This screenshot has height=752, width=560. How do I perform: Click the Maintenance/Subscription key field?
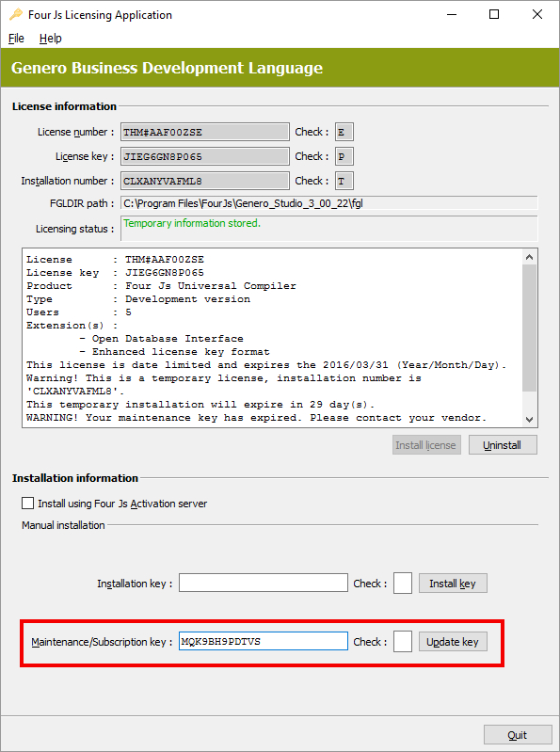pyautogui.click(x=264, y=641)
